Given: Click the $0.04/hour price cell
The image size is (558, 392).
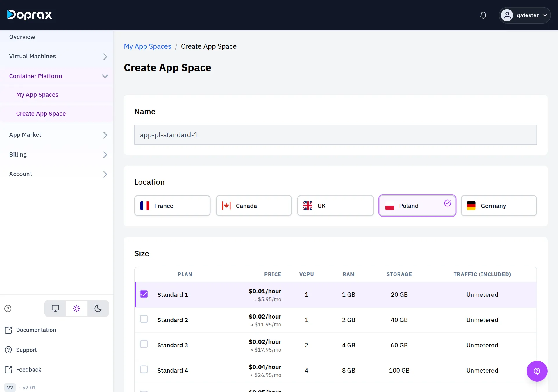Looking at the screenshot, I should [x=265, y=367].
